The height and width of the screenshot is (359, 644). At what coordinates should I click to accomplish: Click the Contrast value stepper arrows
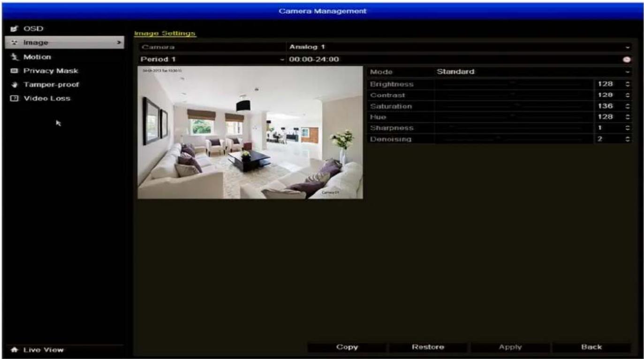627,95
